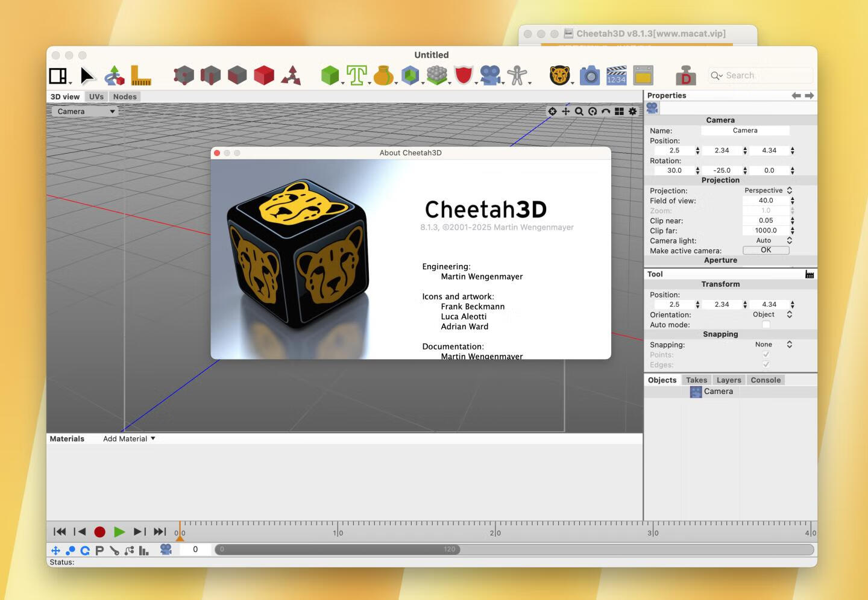This screenshot has height=600, width=868.
Task: Click the timeline camera key icon
Action: coord(166,549)
